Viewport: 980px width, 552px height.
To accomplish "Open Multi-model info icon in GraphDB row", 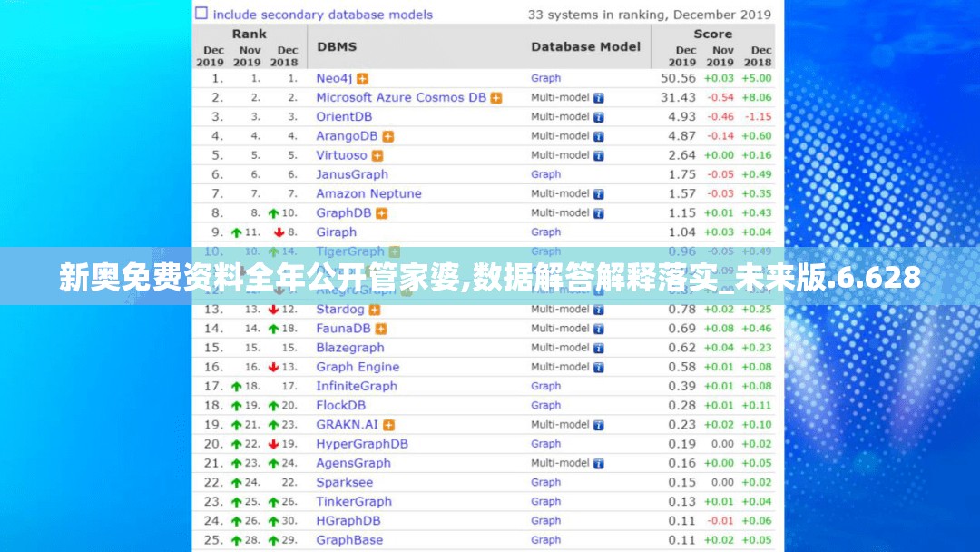I will [x=599, y=213].
